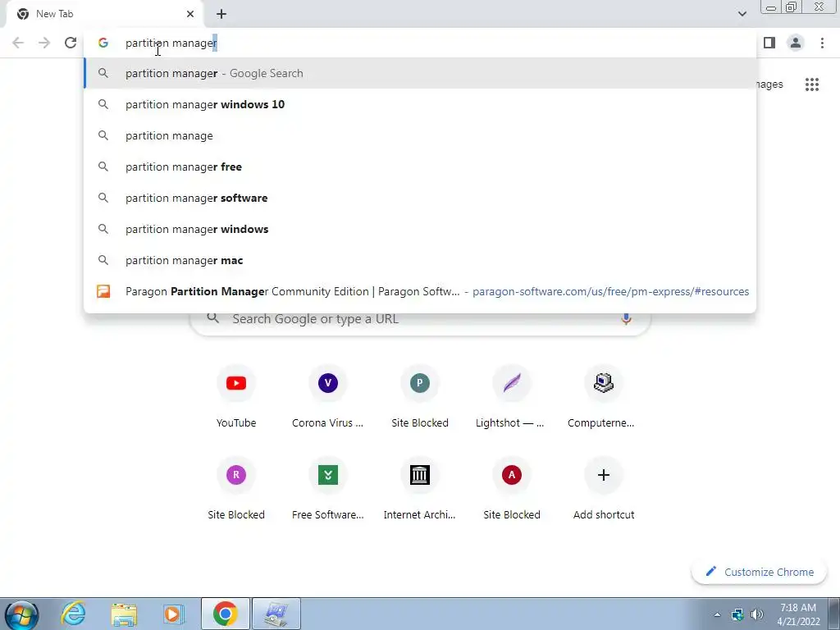Switch to Chrome in the taskbar
This screenshot has height=630, width=840.
tap(225, 614)
